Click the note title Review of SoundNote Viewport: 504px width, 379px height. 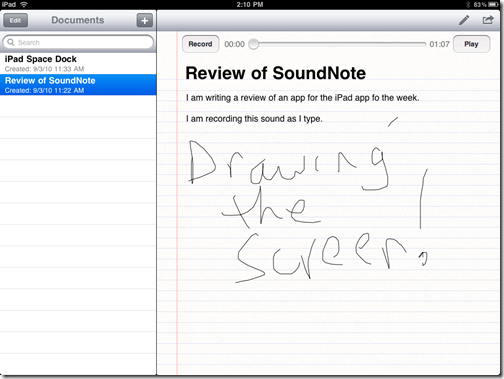pyautogui.click(x=276, y=73)
